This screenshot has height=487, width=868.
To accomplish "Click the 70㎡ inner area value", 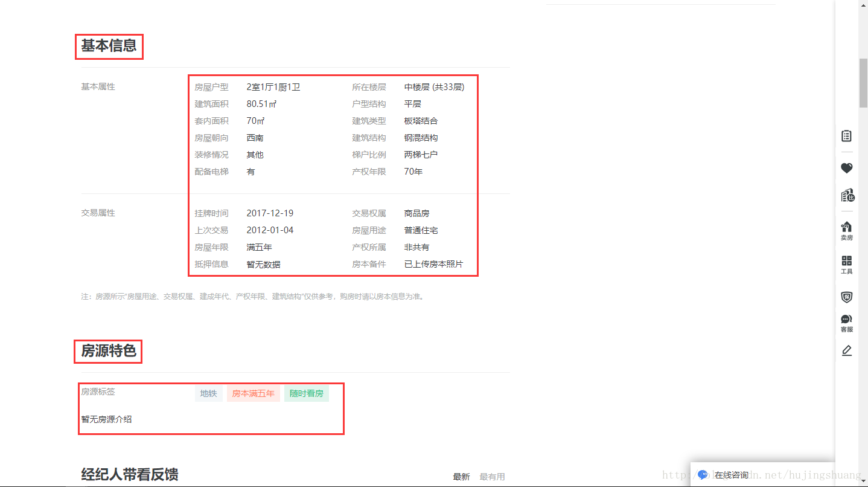I will [x=255, y=121].
